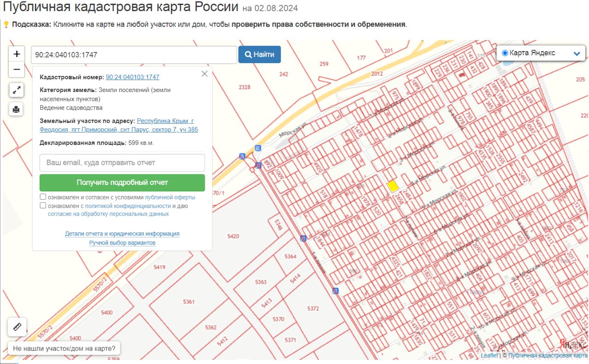Click parcel 5361 on the map
The image size is (589, 364).
point(189,302)
